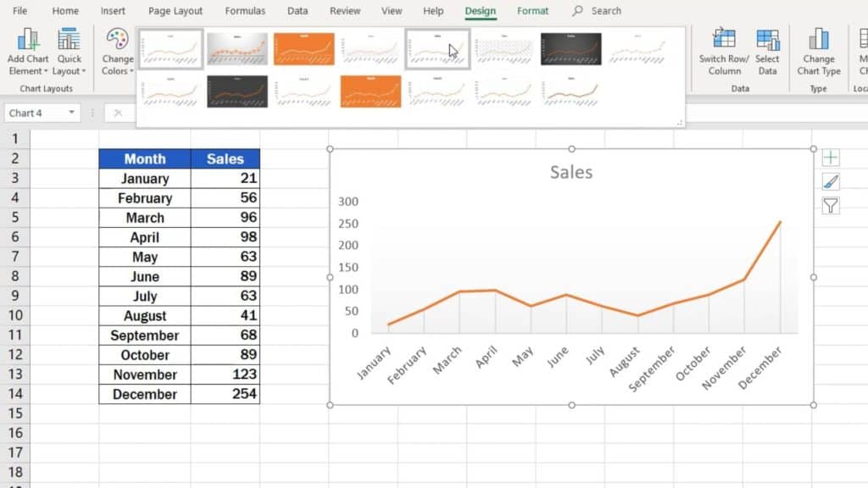868x488 pixels.
Task: Open the File tab
Action: pos(20,10)
